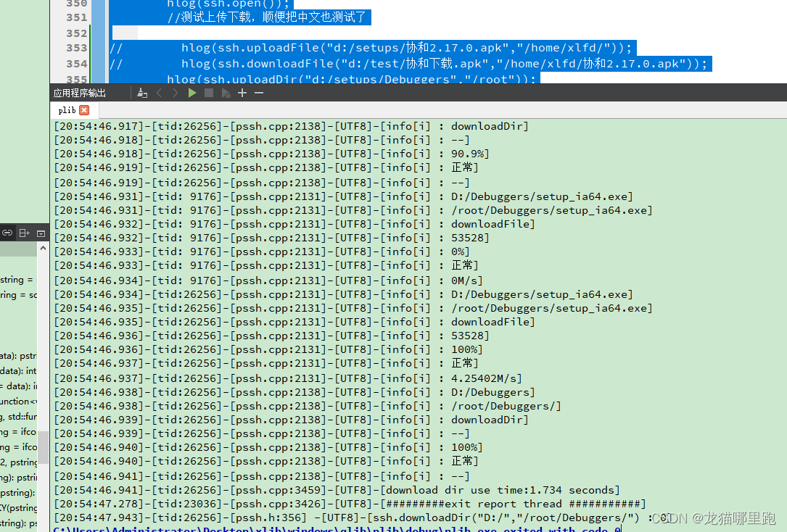The height and width of the screenshot is (532, 787).
Task: Stop the running program with the square icon
Action: click(x=209, y=93)
